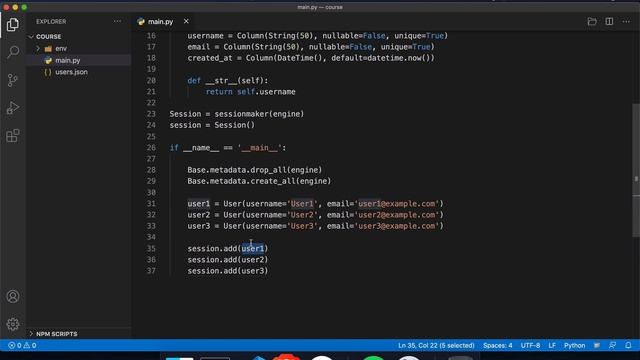
Task: Open Explorer's more actions ellipsis
Action: [x=117, y=21]
